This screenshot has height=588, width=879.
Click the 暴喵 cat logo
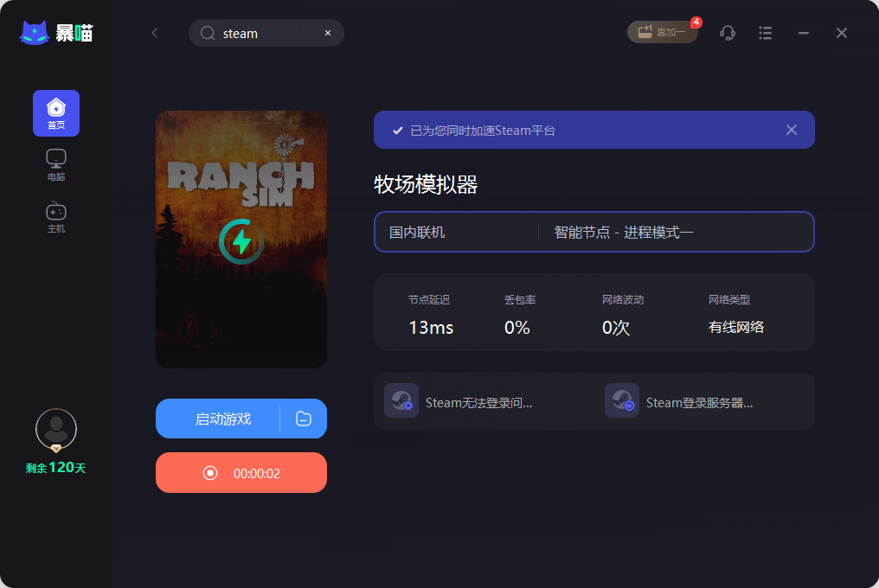pos(56,33)
